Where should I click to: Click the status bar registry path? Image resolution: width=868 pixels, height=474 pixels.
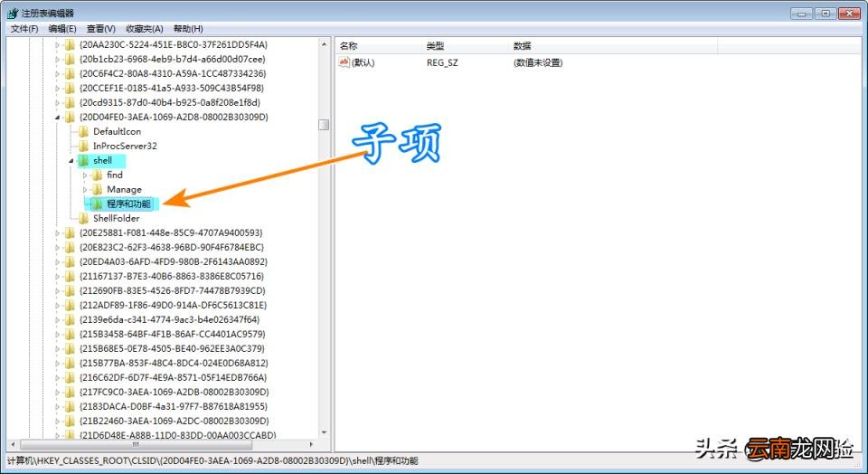point(212,460)
